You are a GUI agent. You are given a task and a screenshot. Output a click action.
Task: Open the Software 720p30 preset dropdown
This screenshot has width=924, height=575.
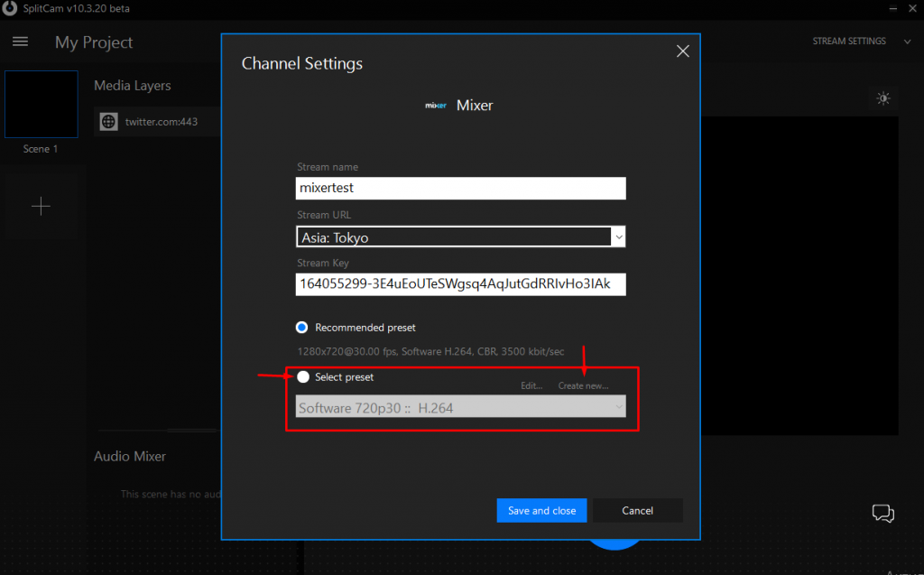pyautogui.click(x=460, y=407)
